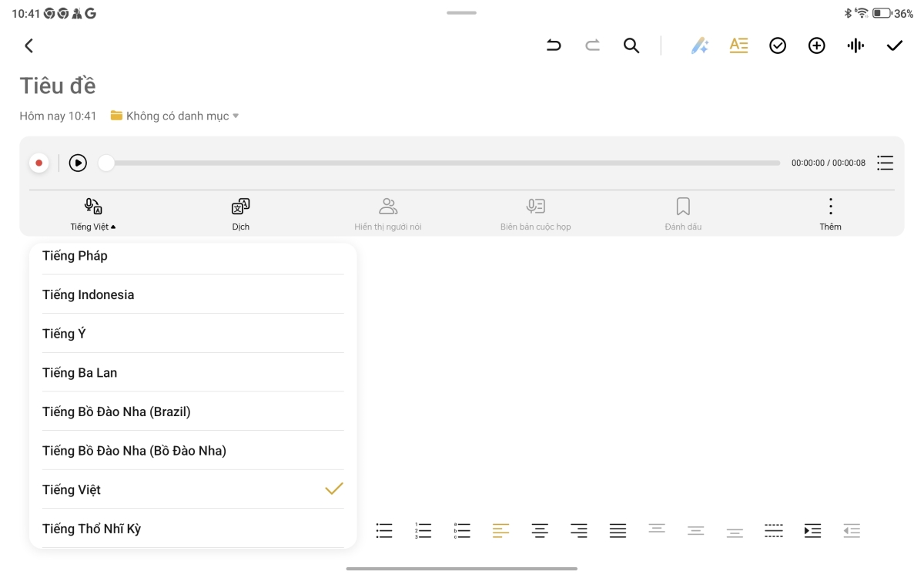Viewport: 924px width, 578px height.
Task: Insert a dashed divider line
Action: [x=774, y=531]
